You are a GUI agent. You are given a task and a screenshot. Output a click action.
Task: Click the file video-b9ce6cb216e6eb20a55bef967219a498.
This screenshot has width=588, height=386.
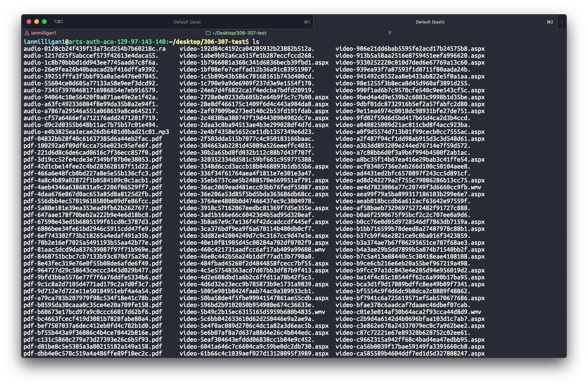(x=403, y=264)
